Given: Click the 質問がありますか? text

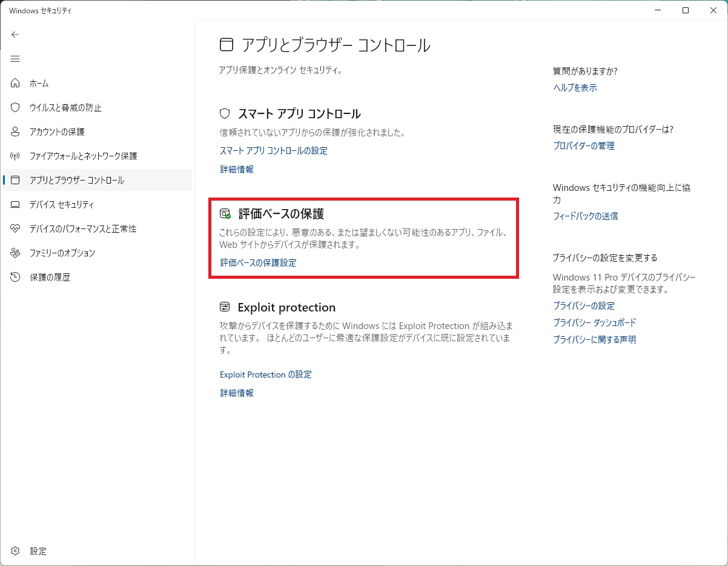Looking at the screenshot, I should 585,71.
